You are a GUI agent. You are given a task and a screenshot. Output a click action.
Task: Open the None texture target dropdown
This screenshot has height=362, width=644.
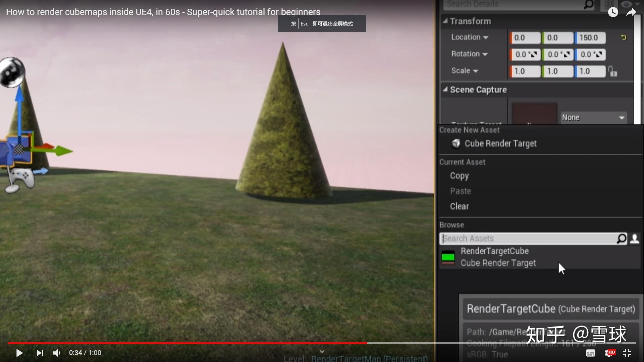click(x=593, y=117)
